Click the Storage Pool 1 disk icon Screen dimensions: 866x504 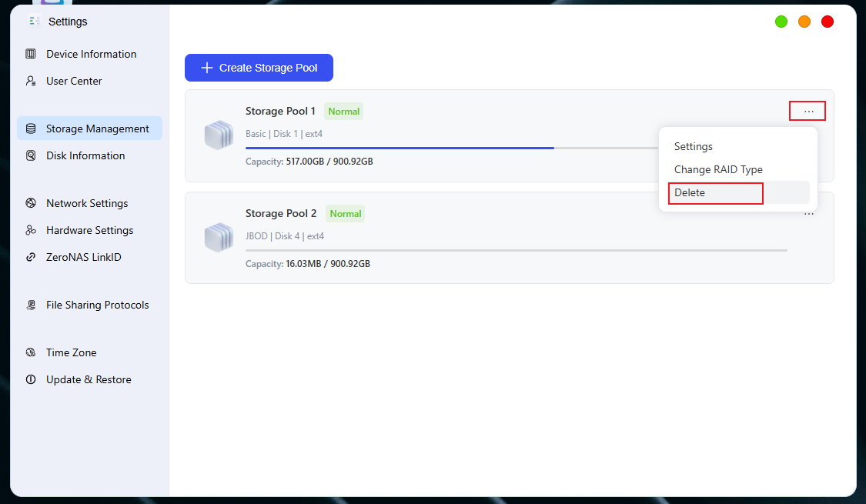[219, 135]
